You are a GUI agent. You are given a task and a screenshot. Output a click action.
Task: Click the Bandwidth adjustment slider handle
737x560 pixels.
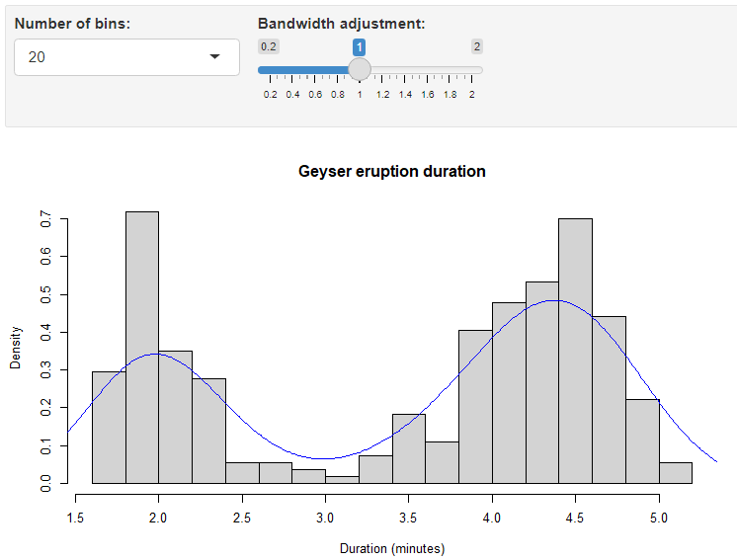[360, 69]
